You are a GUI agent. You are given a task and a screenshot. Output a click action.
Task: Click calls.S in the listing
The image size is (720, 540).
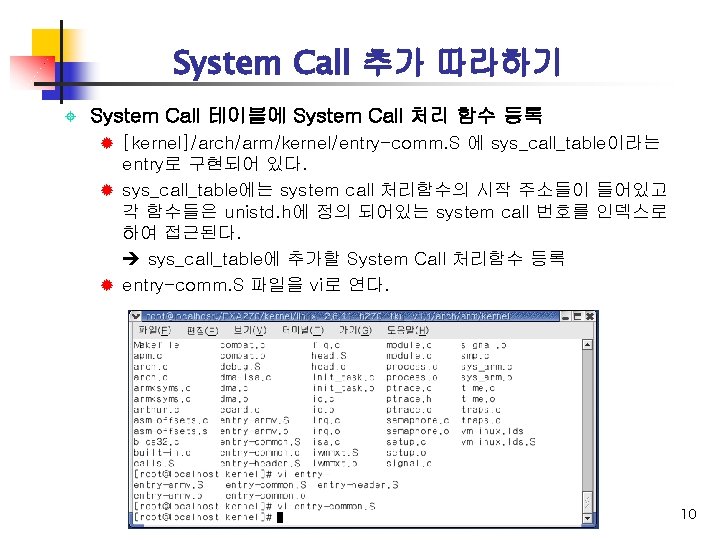[x=154, y=463]
